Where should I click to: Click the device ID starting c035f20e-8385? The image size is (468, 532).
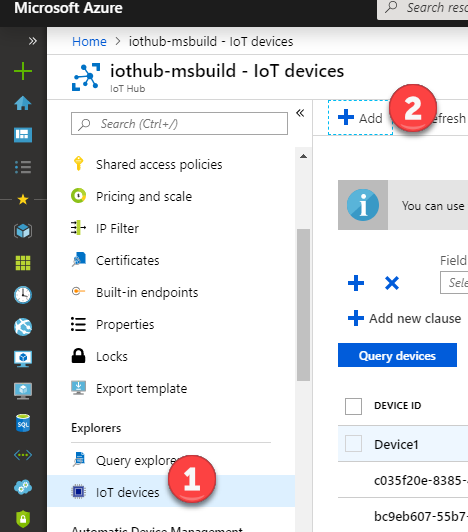pos(421,480)
